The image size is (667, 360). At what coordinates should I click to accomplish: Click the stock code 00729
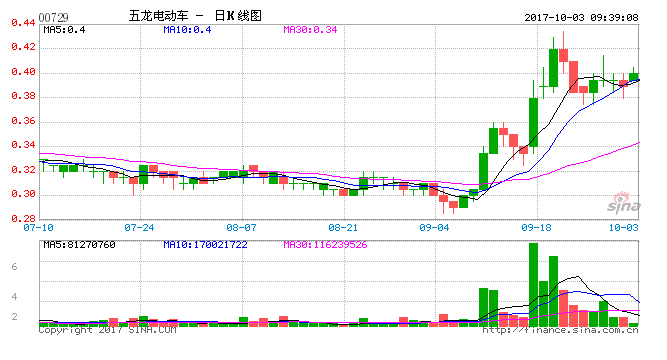53,17
